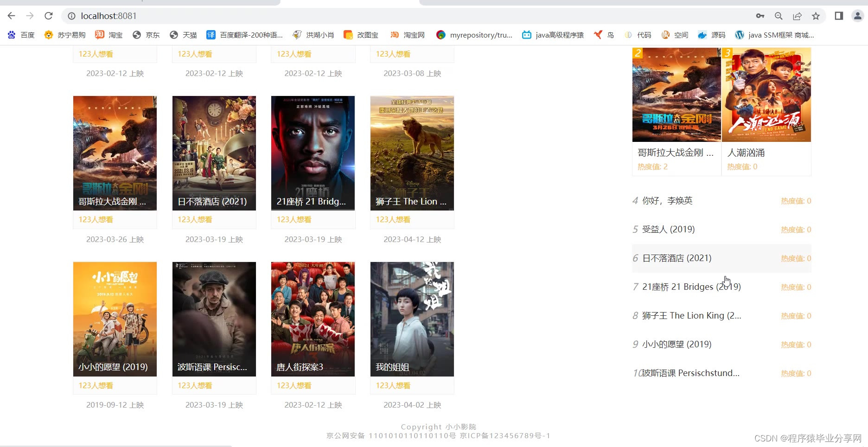Click 热度值: 2 under 哥斯拉大战金刚
Screen dimensions: 868x447
click(x=652, y=166)
